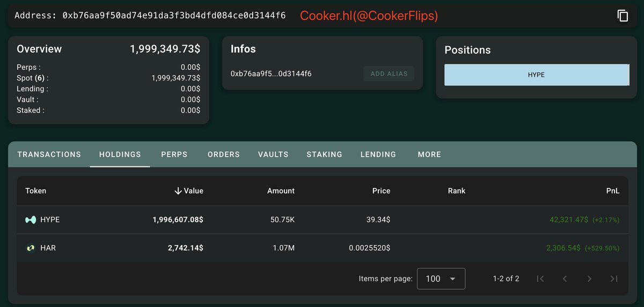Click the sort arrow on Value column
The width and height of the screenshot is (644, 307).
pyautogui.click(x=178, y=191)
